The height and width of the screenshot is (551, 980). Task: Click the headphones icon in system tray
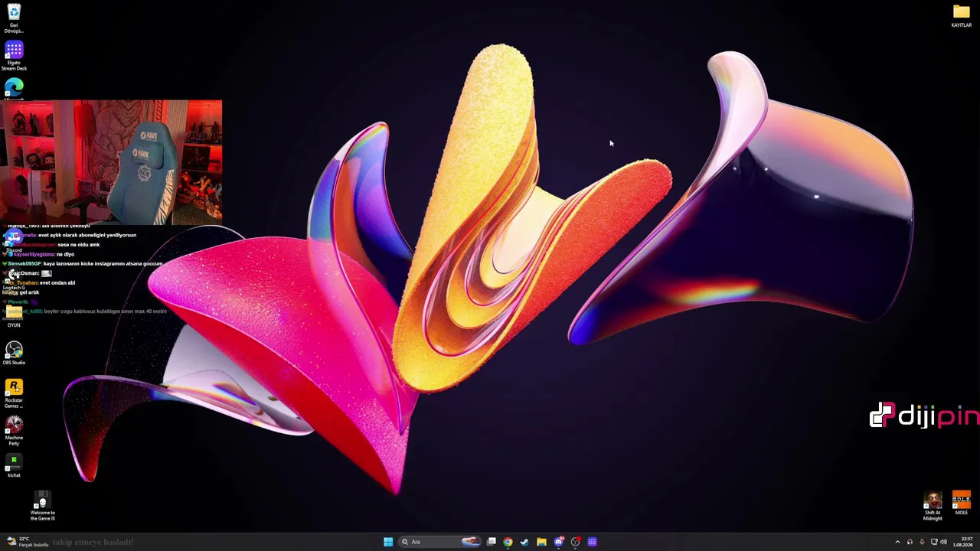pyautogui.click(x=910, y=542)
